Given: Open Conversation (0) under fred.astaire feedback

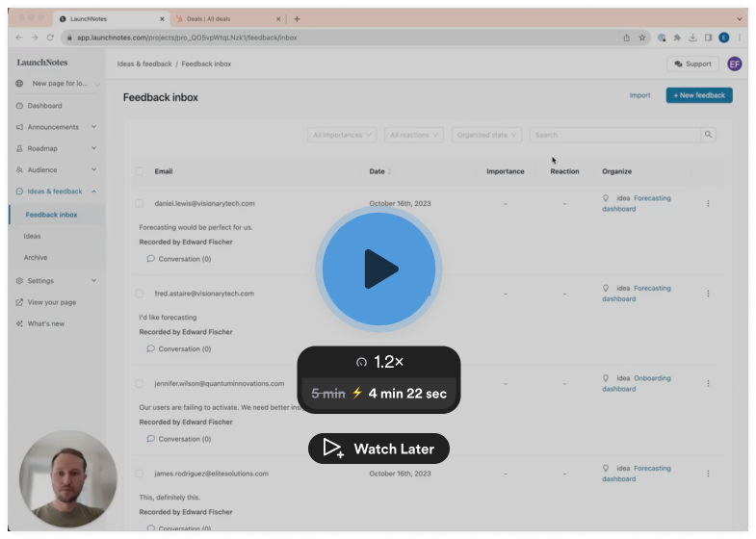Looking at the screenshot, I should pyautogui.click(x=179, y=348).
